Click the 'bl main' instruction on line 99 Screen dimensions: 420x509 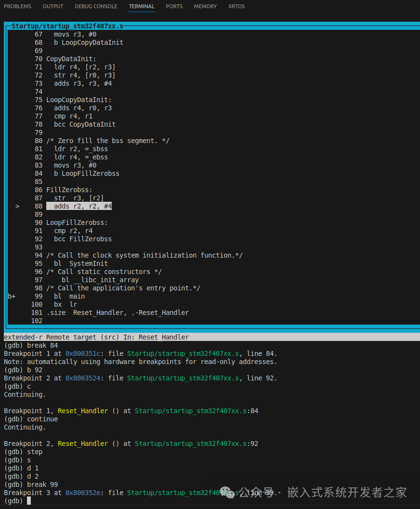69,296
